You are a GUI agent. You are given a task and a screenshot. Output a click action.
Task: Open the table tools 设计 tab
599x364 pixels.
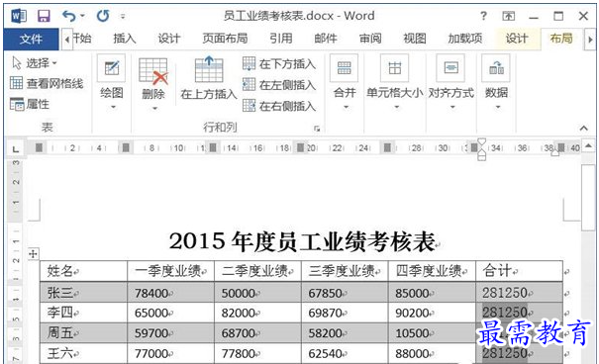coord(517,39)
